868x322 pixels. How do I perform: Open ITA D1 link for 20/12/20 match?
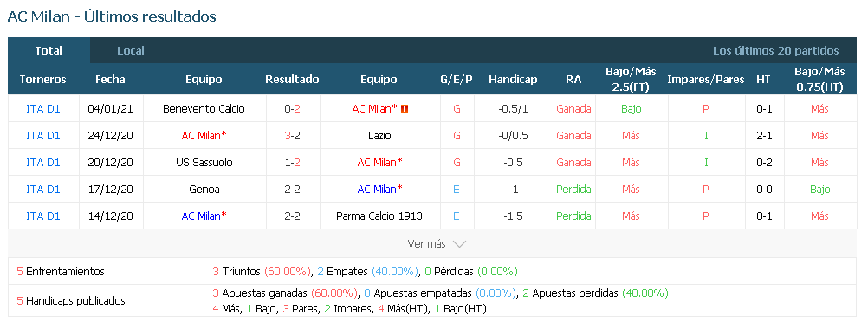(x=43, y=163)
